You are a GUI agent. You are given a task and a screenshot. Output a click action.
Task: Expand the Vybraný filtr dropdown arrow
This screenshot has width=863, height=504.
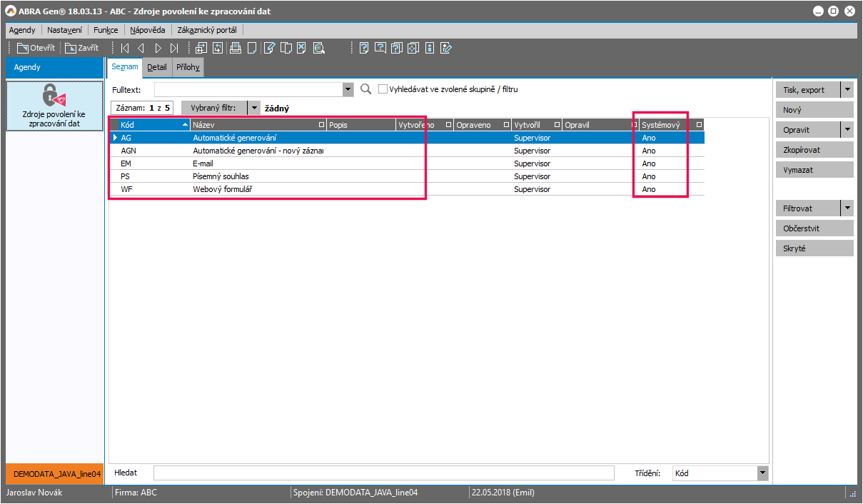[x=253, y=108]
